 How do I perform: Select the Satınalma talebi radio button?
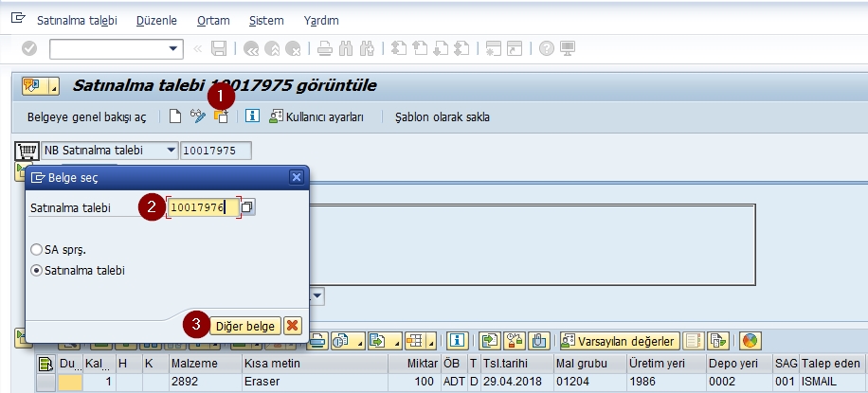pos(37,271)
